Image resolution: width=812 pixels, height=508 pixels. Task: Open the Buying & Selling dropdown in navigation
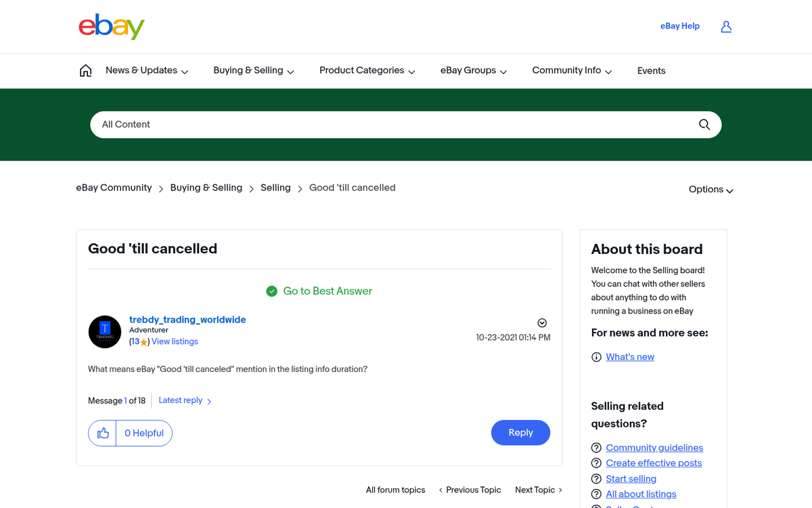(253, 70)
